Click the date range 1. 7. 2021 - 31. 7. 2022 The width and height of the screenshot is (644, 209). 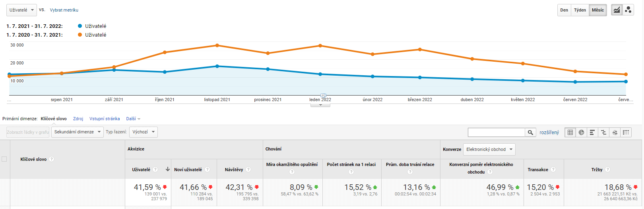click(x=35, y=26)
